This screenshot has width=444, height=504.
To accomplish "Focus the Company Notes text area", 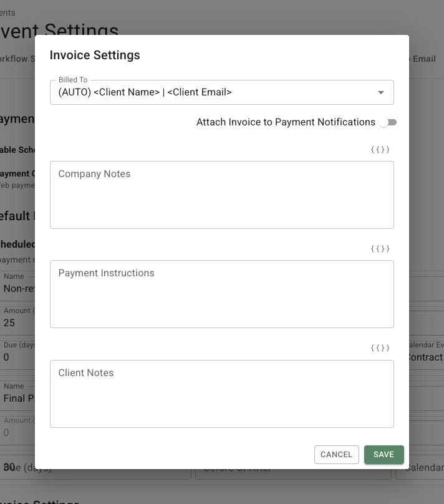I will coord(221,195).
